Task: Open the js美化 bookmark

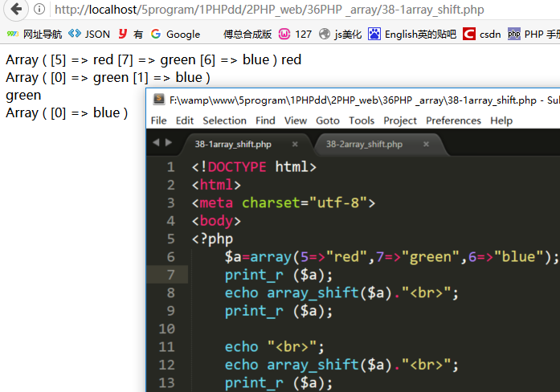Action: [x=340, y=35]
